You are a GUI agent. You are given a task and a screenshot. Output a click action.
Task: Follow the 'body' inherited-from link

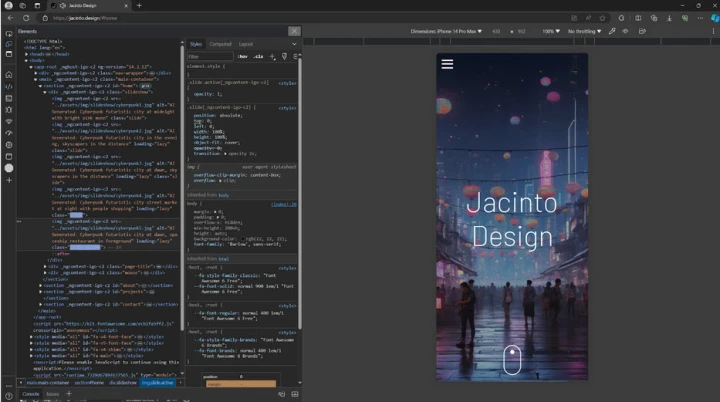point(224,195)
